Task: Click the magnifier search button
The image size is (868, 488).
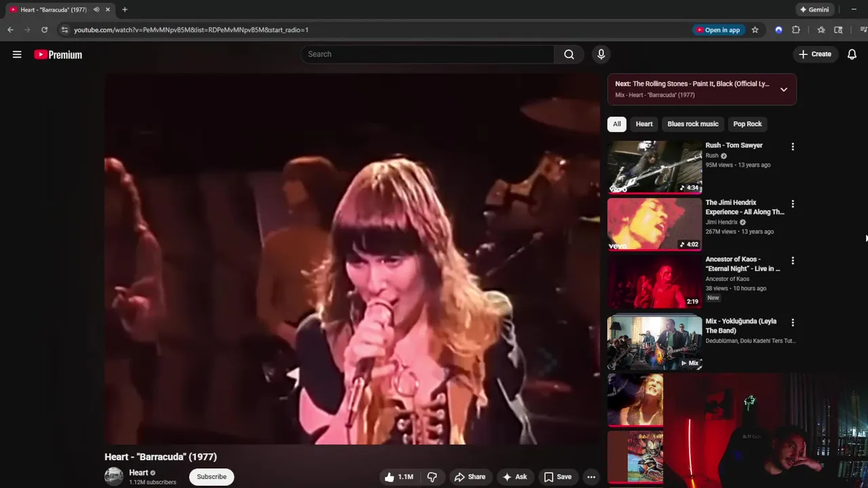Action: 569,54
